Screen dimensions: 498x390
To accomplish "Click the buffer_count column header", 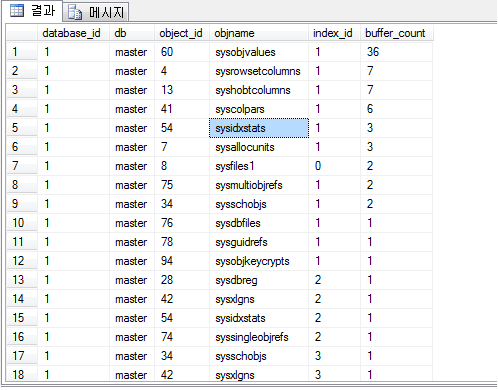I will pyautogui.click(x=397, y=33).
